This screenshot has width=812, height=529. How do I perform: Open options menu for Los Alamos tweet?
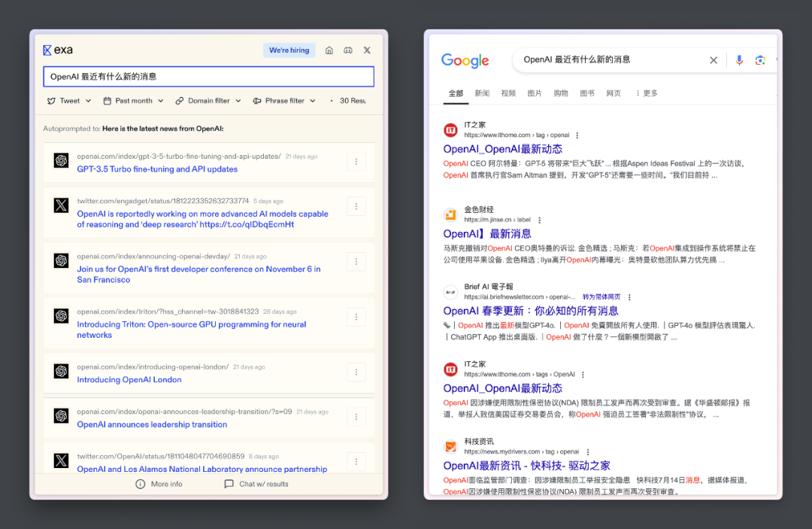click(356, 461)
